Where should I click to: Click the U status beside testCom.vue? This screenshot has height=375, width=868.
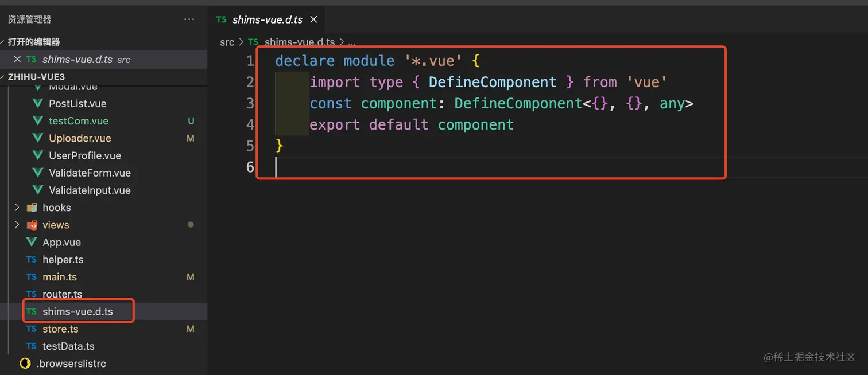[x=191, y=121]
